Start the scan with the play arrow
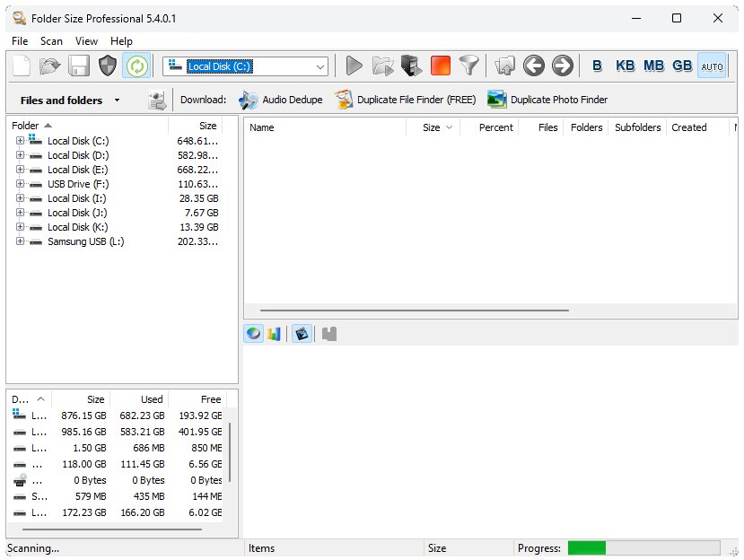Viewport: 744px width, 560px height. [x=354, y=66]
